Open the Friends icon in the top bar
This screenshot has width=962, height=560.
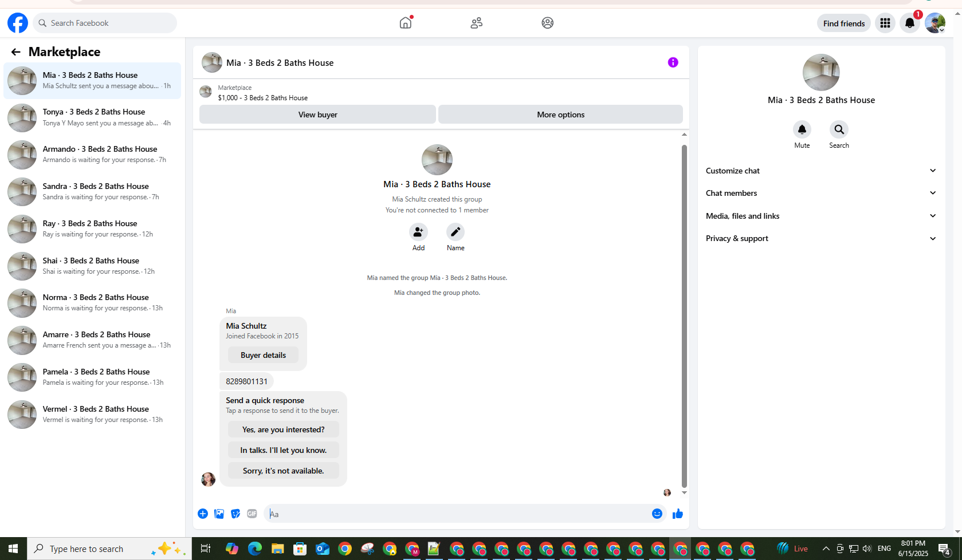click(x=477, y=23)
